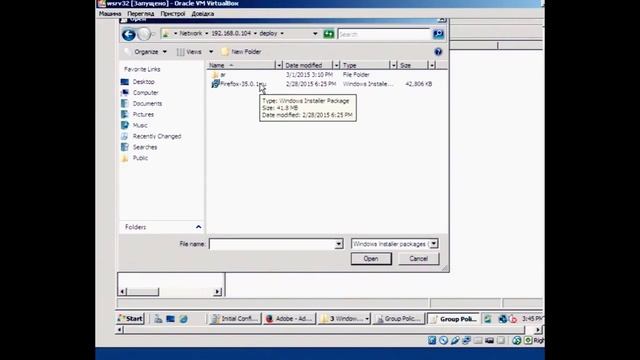Switch to Initial Configuration taskbar item
The height and width of the screenshot is (360, 640).
pyautogui.click(x=235, y=319)
